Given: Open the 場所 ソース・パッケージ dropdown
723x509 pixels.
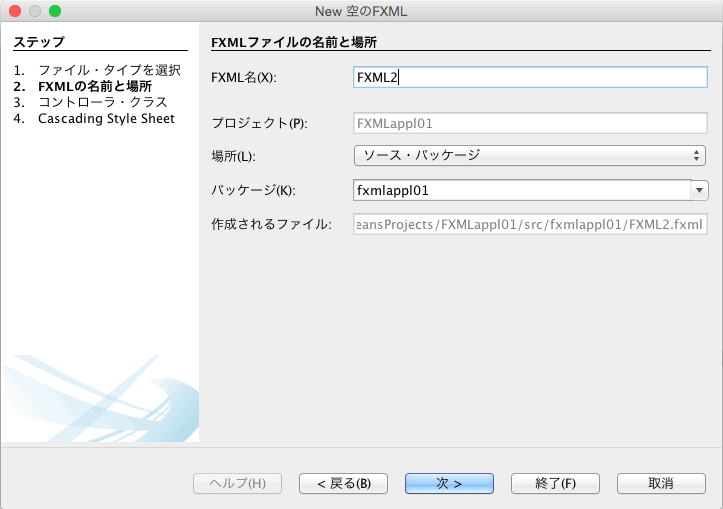Looking at the screenshot, I should click(x=529, y=155).
